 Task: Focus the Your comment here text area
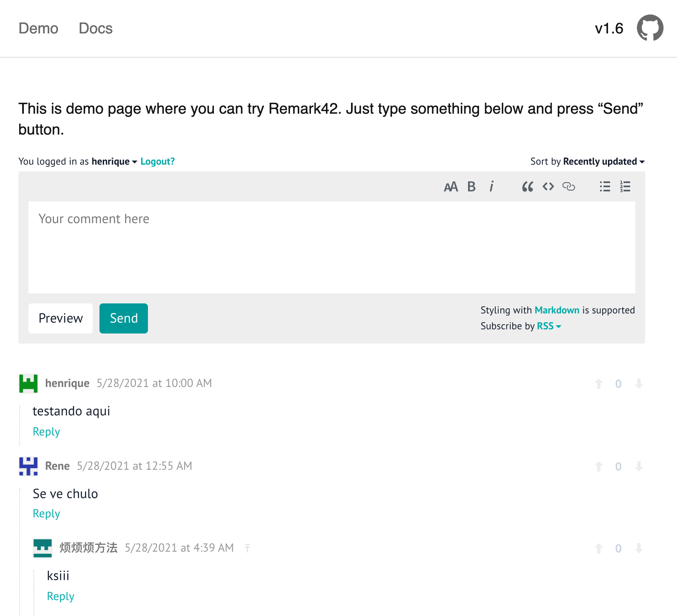click(x=332, y=247)
